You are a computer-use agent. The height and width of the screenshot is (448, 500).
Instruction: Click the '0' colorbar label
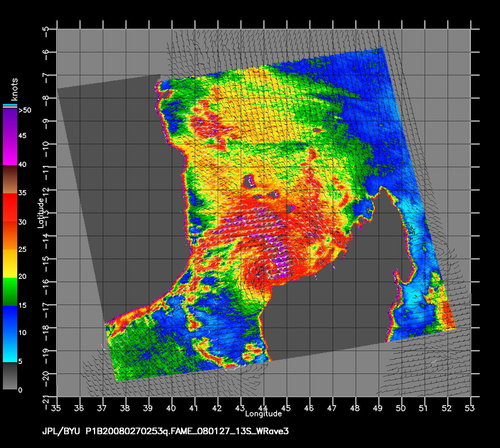20,390
